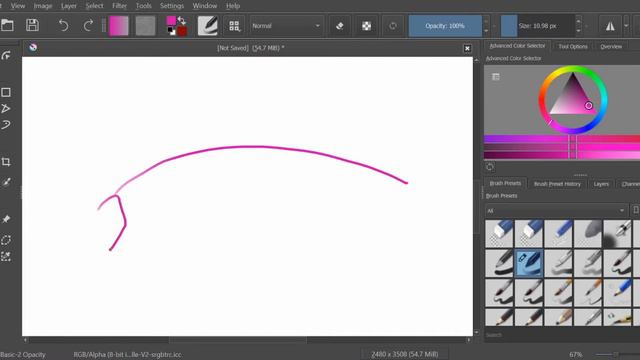This screenshot has height=360, width=640.
Task: Reset colors to black and white
Action: click(x=171, y=31)
